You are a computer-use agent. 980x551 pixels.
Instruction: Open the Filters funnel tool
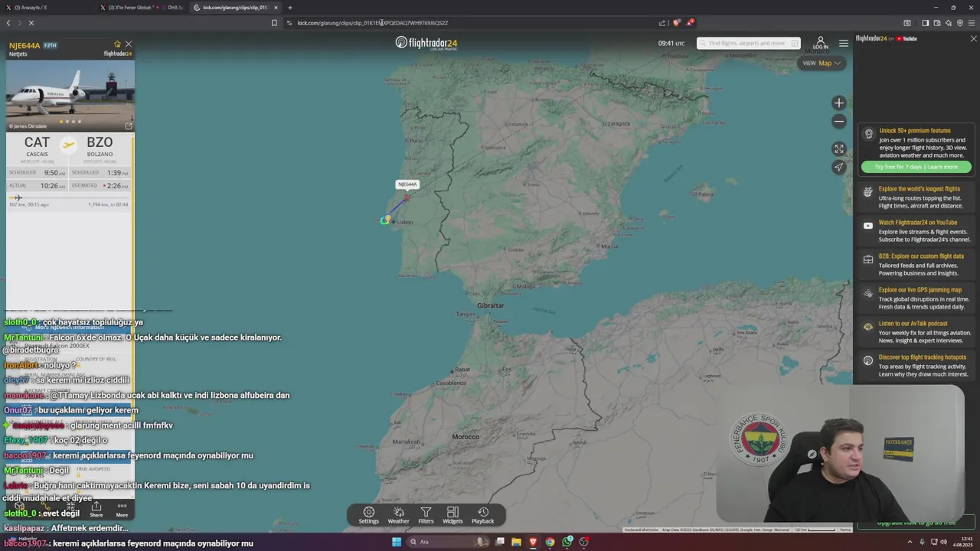tap(426, 515)
